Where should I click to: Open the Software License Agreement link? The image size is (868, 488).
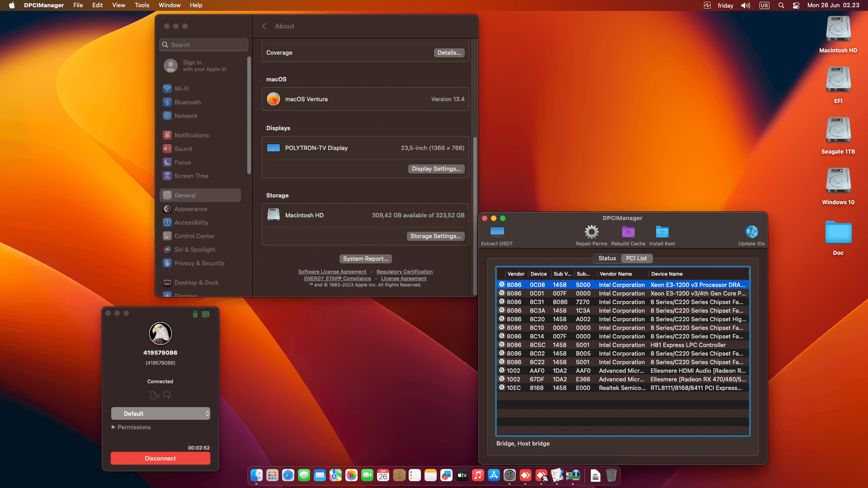pos(332,272)
